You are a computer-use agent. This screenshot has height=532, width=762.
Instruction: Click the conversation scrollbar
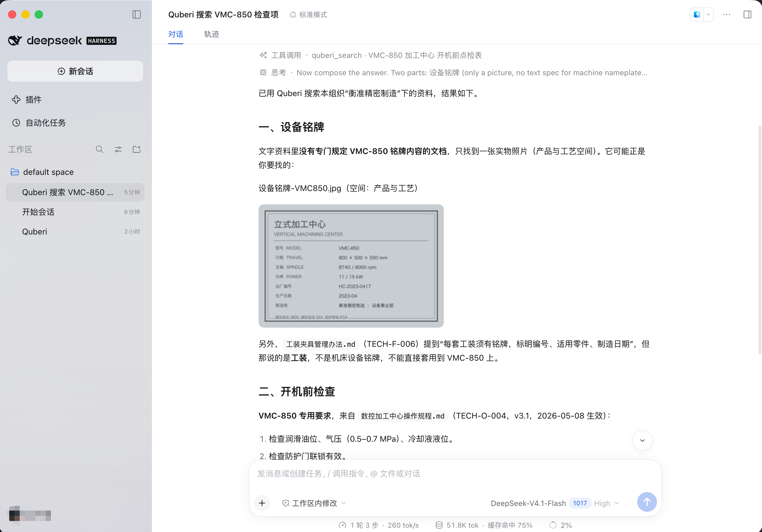pos(760,240)
